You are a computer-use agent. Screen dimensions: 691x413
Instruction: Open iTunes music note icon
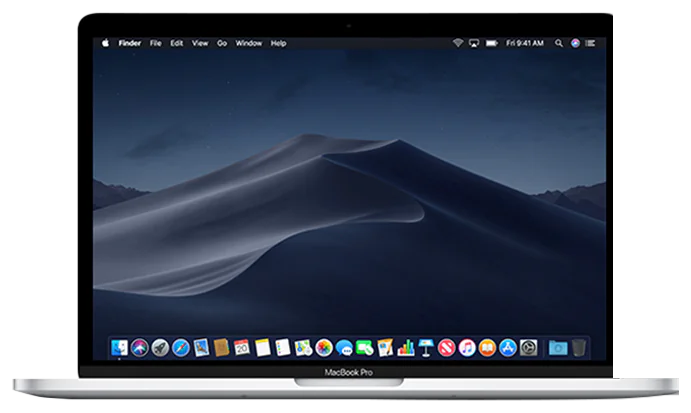[467, 348]
